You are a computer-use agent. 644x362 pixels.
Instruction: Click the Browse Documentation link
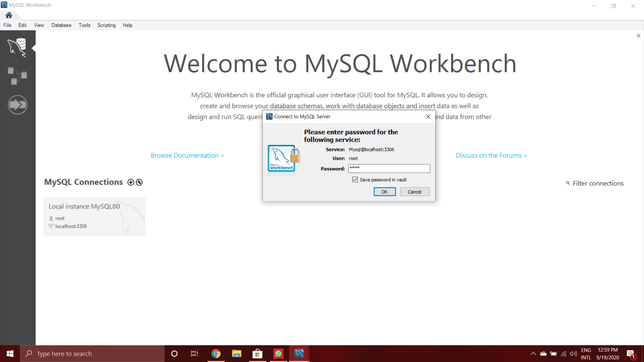click(187, 155)
